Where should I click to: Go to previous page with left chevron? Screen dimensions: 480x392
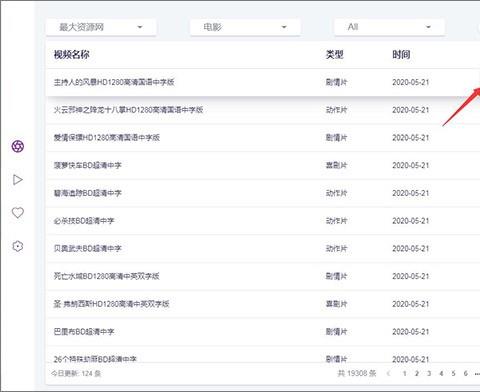click(388, 373)
